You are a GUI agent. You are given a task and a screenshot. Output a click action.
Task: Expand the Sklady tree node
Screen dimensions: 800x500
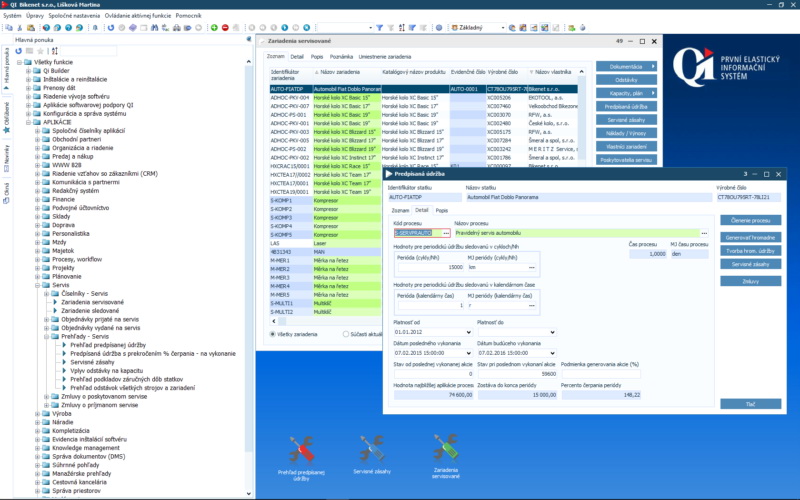pos(37,216)
